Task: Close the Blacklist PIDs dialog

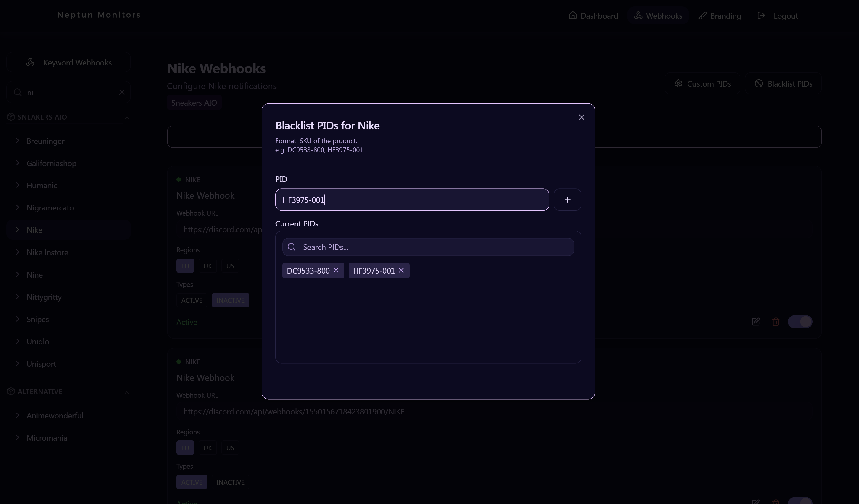Action: pyautogui.click(x=581, y=117)
